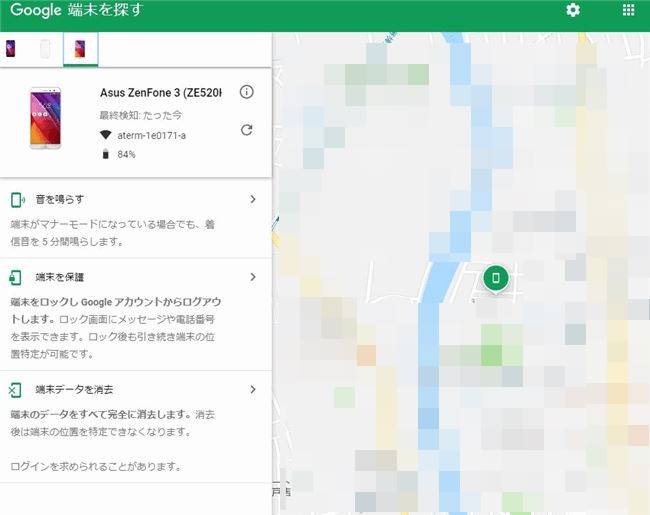Expand the 端末を保護 chevron arrow
The height and width of the screenshot is (515, 650).
253,277
